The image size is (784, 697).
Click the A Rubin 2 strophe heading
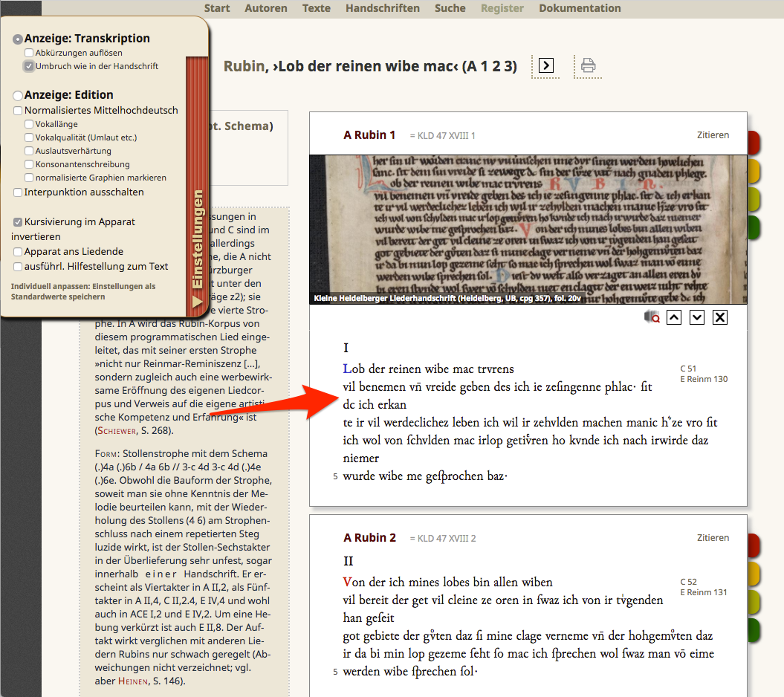pyautogui.click(x=369, y=538)
